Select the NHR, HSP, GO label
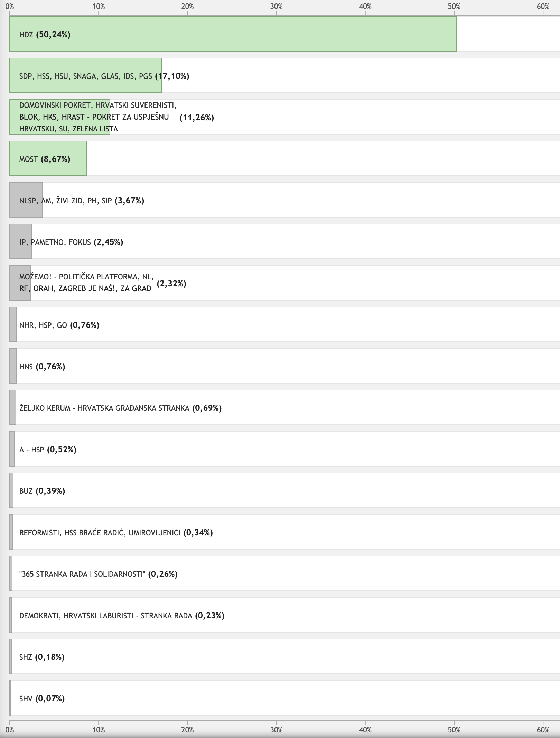560x738 pixels. pos(59,325)
